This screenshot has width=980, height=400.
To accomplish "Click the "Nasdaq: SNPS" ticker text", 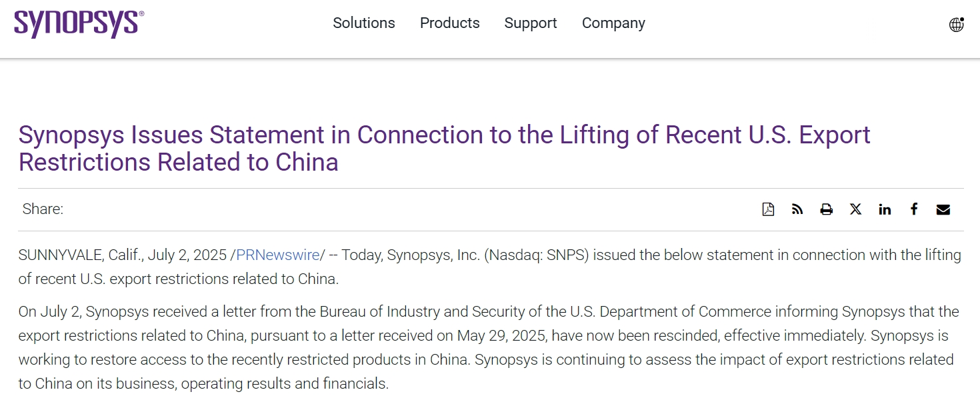I will pyautogui.click(x=537, y=255).
